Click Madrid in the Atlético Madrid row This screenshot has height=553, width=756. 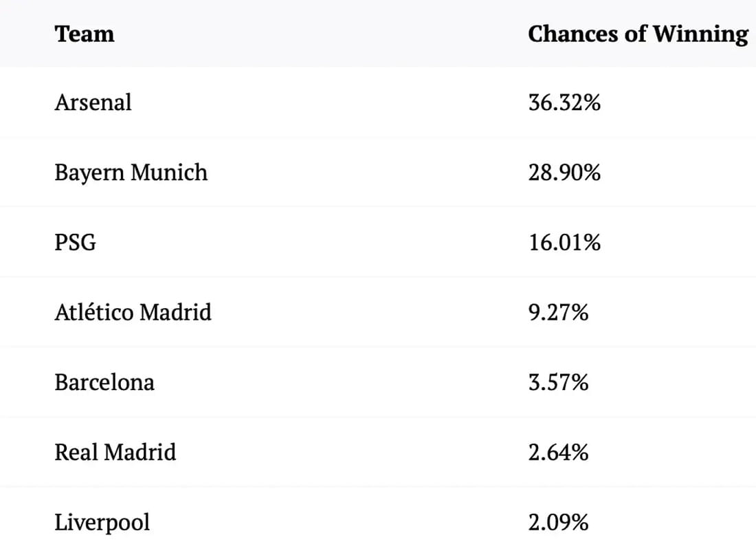coord(175,312)
